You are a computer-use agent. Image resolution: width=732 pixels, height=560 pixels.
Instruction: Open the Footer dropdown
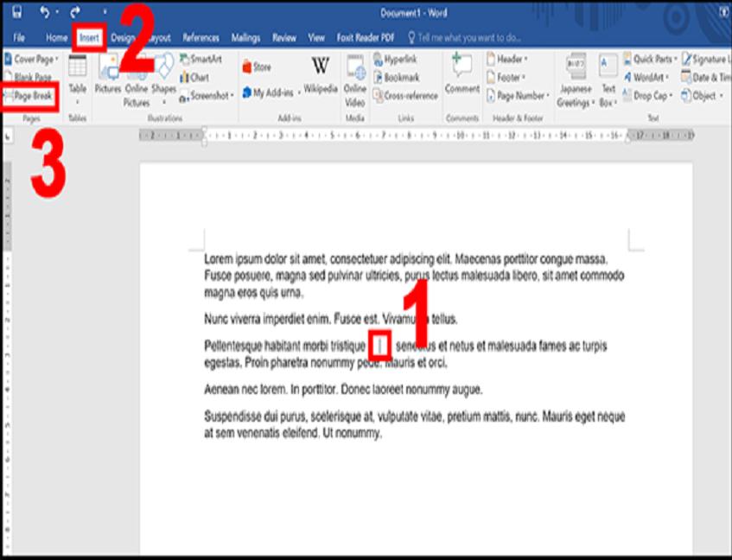click(x=506, y=78)
